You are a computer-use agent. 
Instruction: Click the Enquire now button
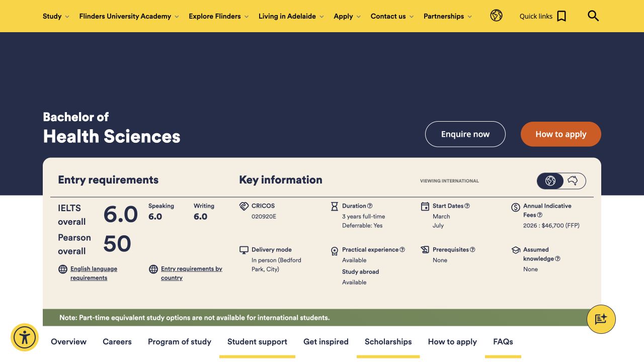point(465,134)
